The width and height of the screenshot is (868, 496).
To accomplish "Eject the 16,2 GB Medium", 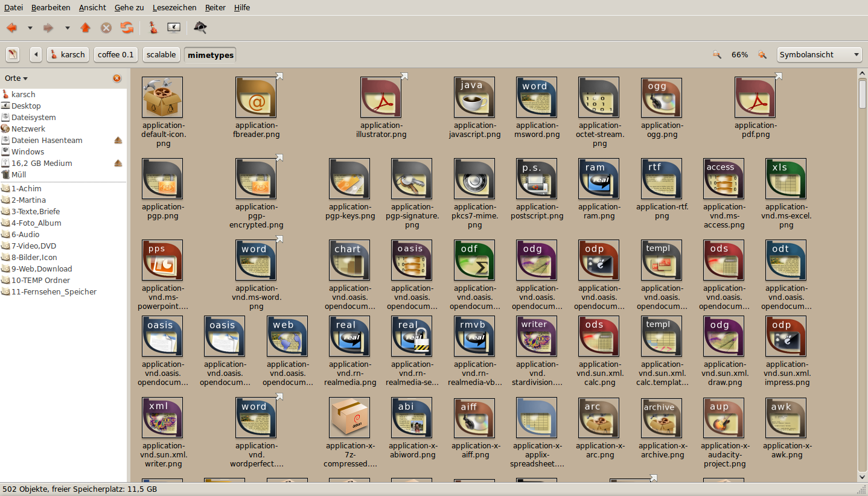I will pos(118,163).
